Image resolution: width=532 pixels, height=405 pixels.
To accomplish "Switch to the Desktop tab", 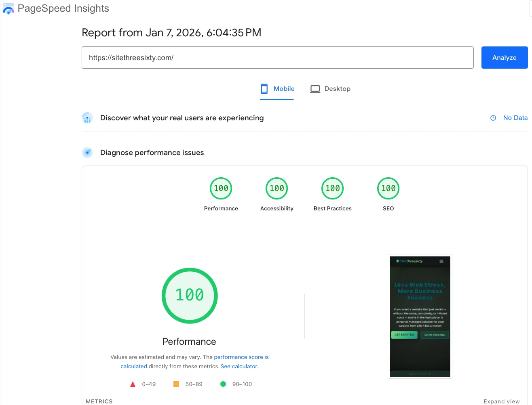I will click(x=330, y=88).
